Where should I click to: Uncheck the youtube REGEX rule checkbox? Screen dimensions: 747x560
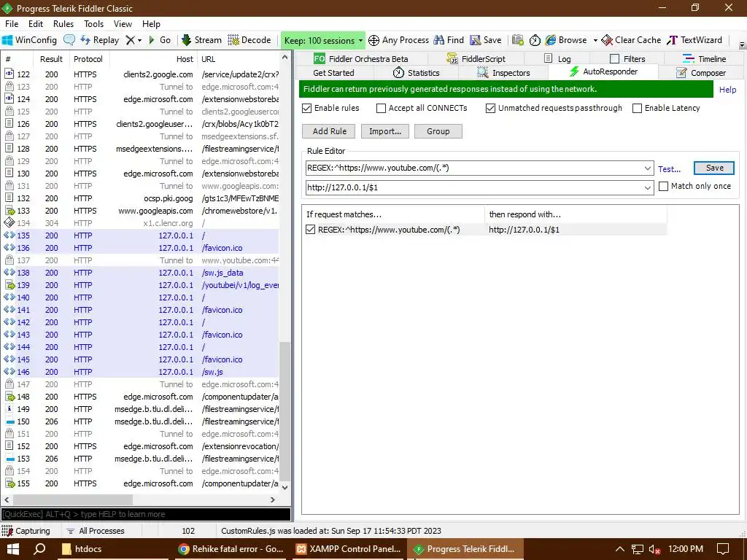pos(310,230)
